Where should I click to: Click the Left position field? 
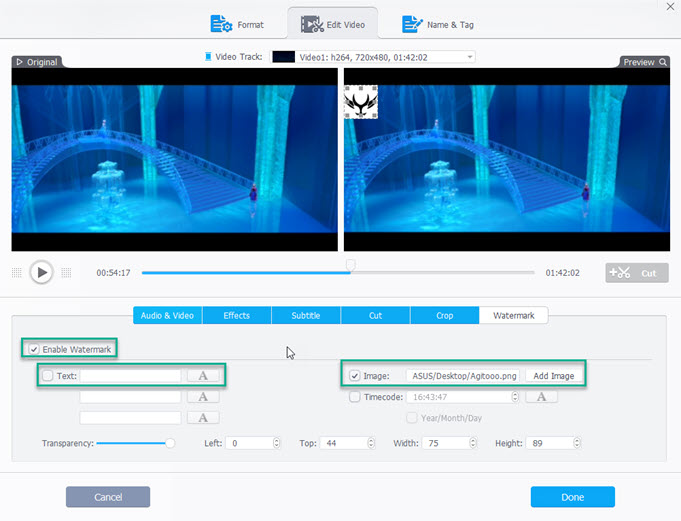pos(249,443)
